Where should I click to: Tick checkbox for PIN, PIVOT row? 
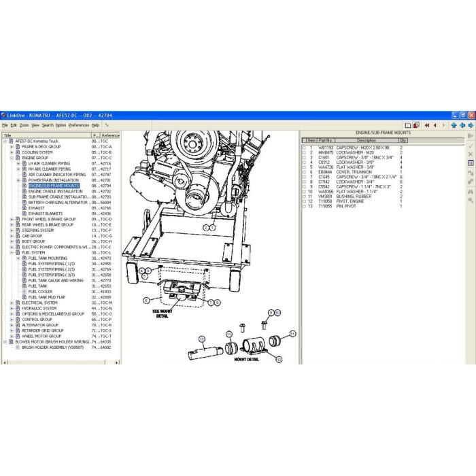[x=304, y=206]
